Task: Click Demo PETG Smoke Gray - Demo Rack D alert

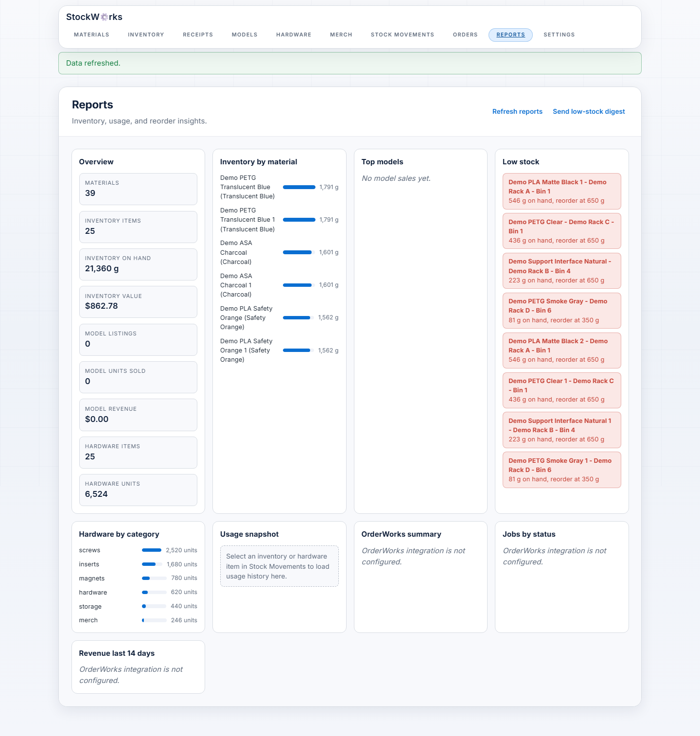Action: [x=561, y=311]
